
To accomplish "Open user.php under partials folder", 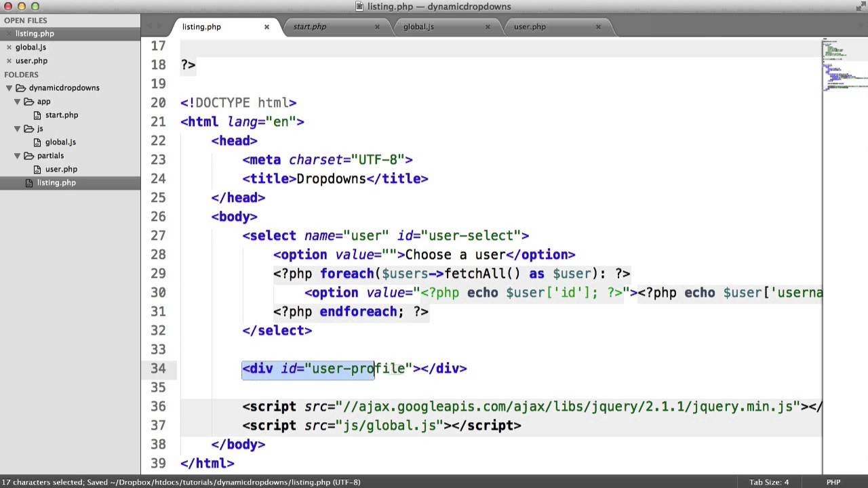I will 61,169.
